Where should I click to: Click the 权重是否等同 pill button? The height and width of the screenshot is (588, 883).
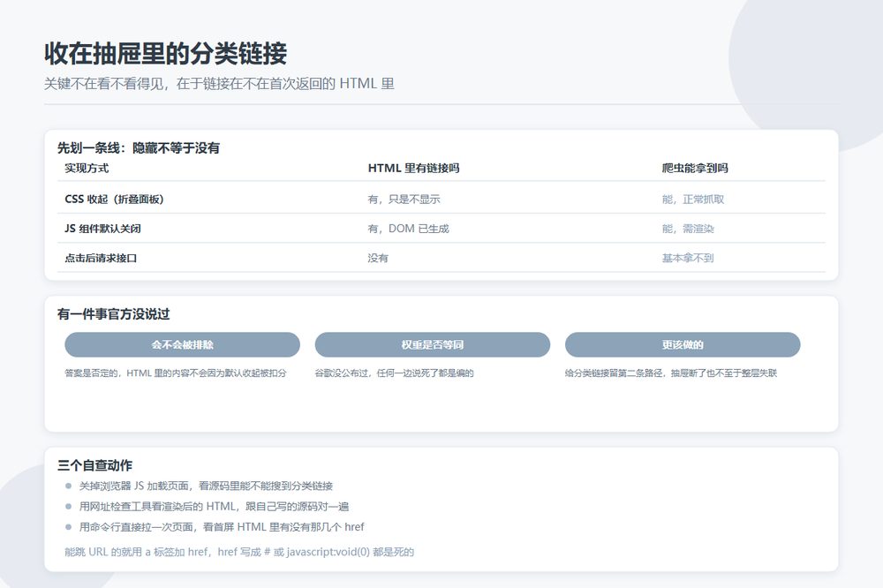[432, 344]
